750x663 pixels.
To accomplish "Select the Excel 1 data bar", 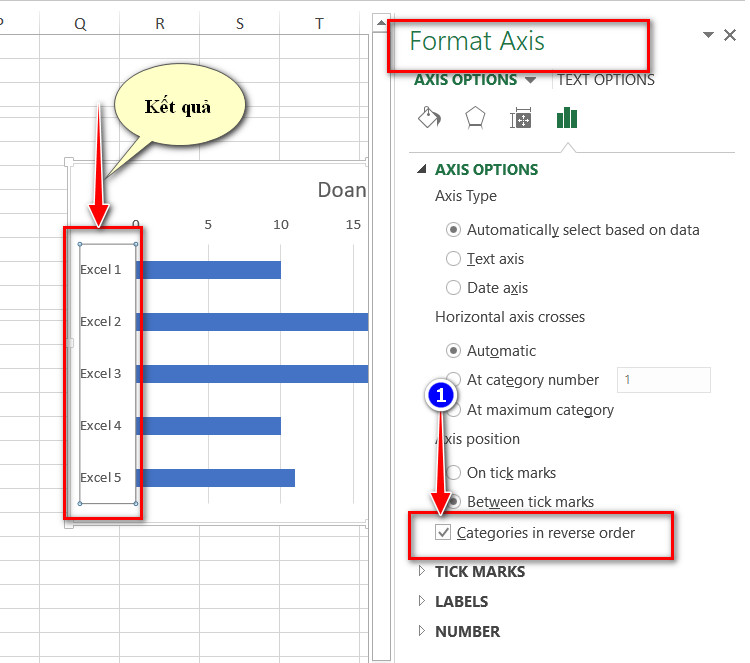I will pos(211,270).
